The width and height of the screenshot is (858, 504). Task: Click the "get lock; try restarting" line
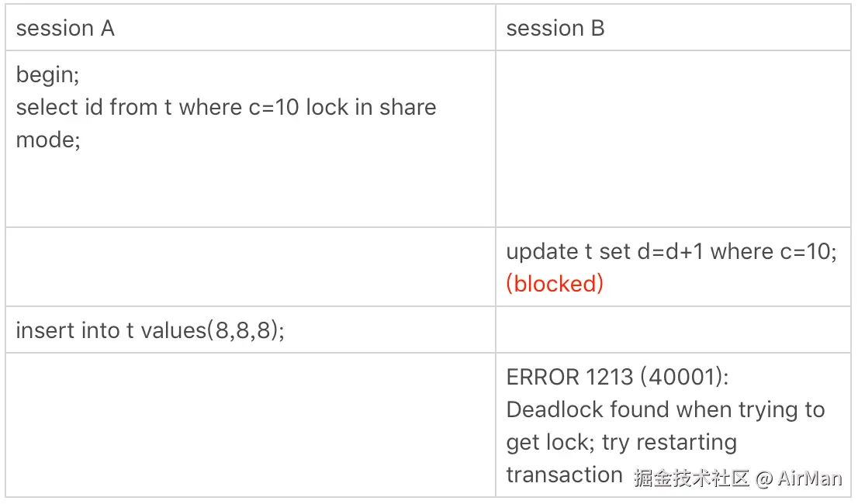(621, 442)
